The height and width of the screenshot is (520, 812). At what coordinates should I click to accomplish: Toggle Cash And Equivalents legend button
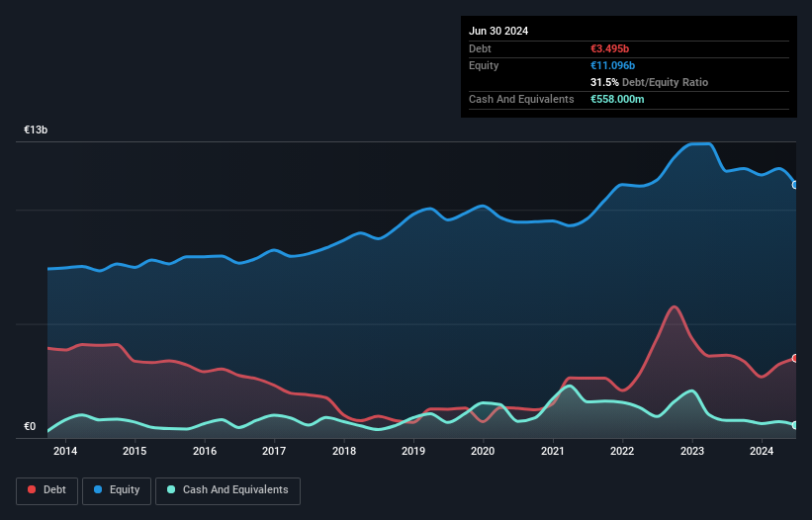tap(227, 490)
